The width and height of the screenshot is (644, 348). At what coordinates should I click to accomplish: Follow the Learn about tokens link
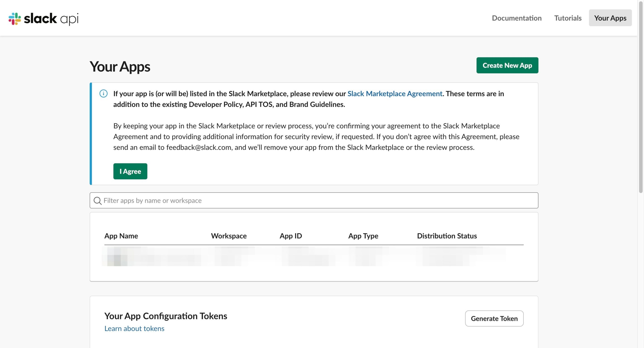(134, 328)
